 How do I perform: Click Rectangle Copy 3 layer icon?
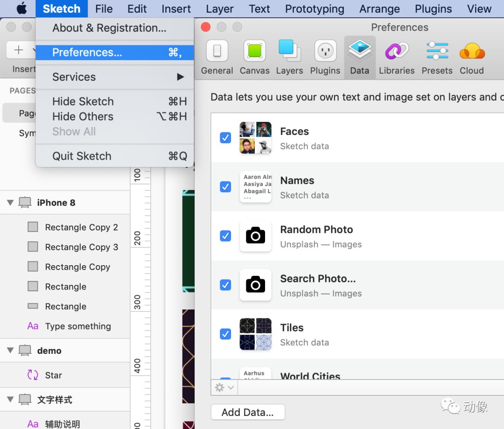click(x=33, y=246)
